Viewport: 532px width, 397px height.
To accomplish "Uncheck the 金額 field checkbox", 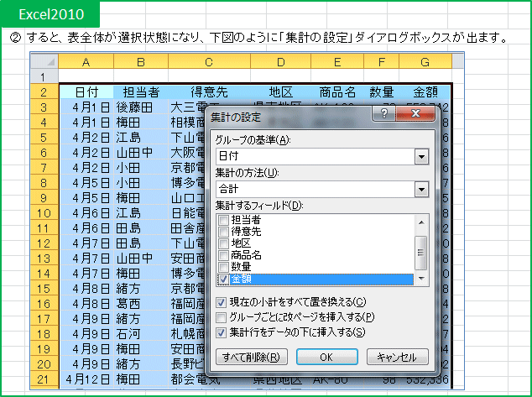I will tap(223, 279).
